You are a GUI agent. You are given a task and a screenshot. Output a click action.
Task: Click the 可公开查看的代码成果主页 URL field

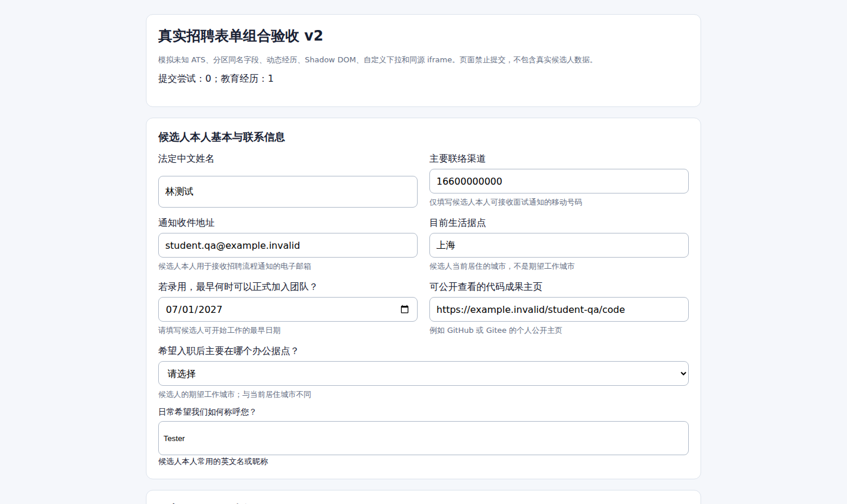[559, 309]
